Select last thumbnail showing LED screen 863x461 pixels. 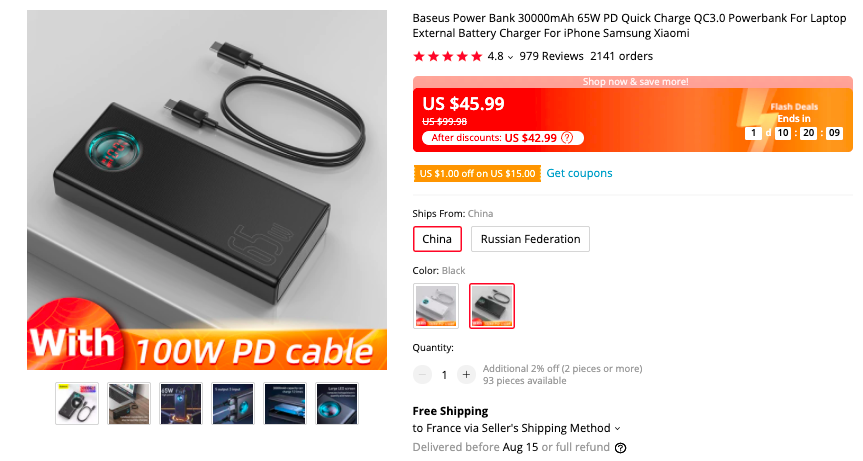[337, 404]
